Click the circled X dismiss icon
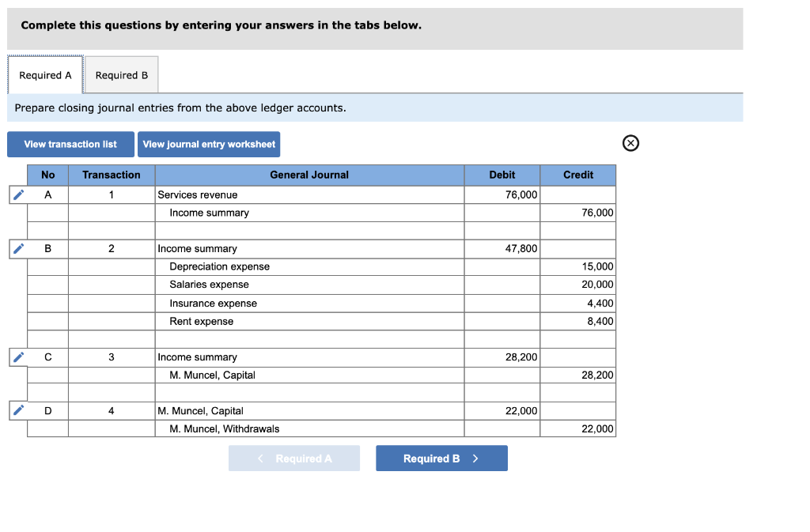This screenshot has height=532, width=810. coord(630,142)
